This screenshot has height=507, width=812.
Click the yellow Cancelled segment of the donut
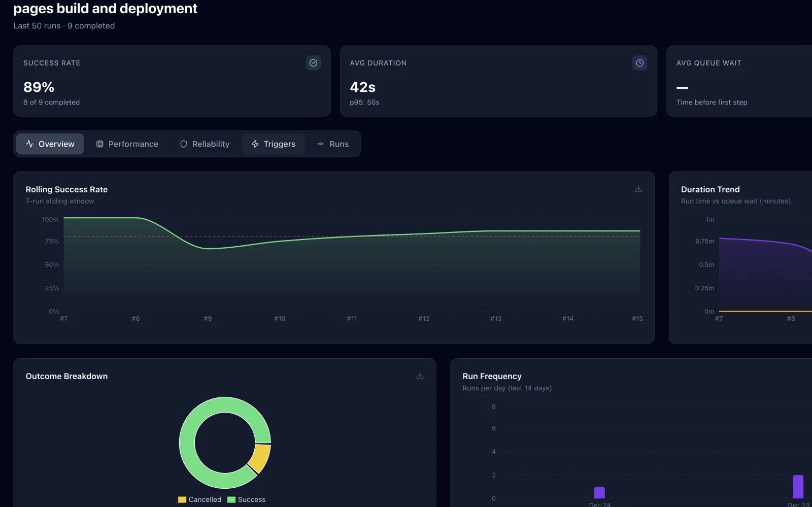click(260, 458)
